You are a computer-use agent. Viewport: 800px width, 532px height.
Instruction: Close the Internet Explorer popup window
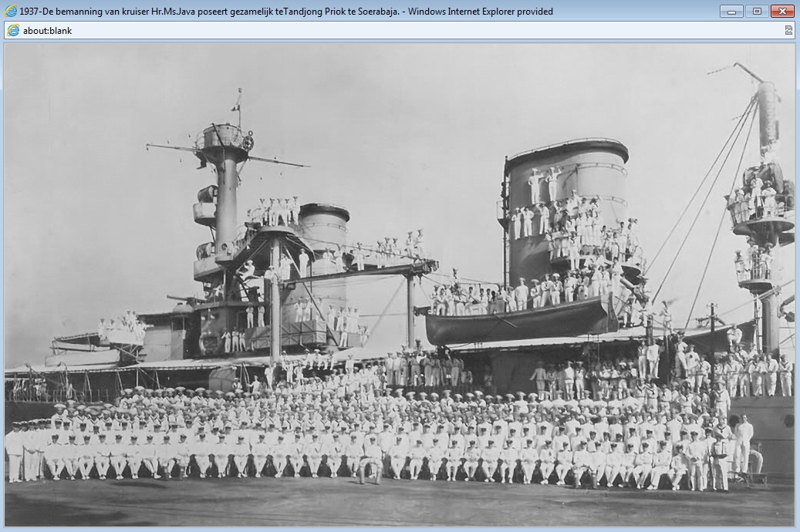point(782,12)
